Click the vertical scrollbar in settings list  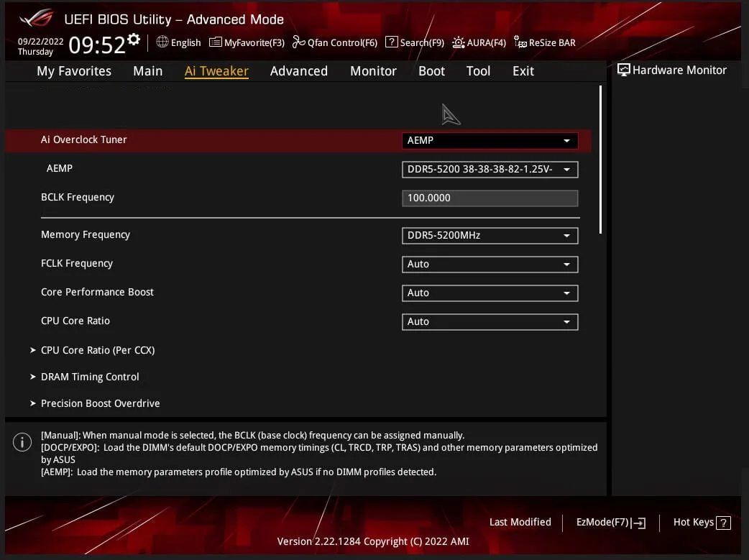601,158
